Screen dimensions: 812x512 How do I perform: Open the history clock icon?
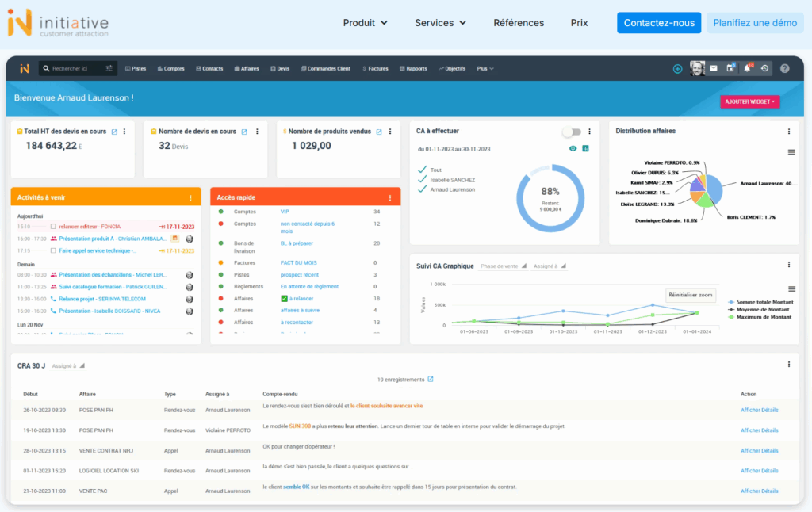(764, 69)
